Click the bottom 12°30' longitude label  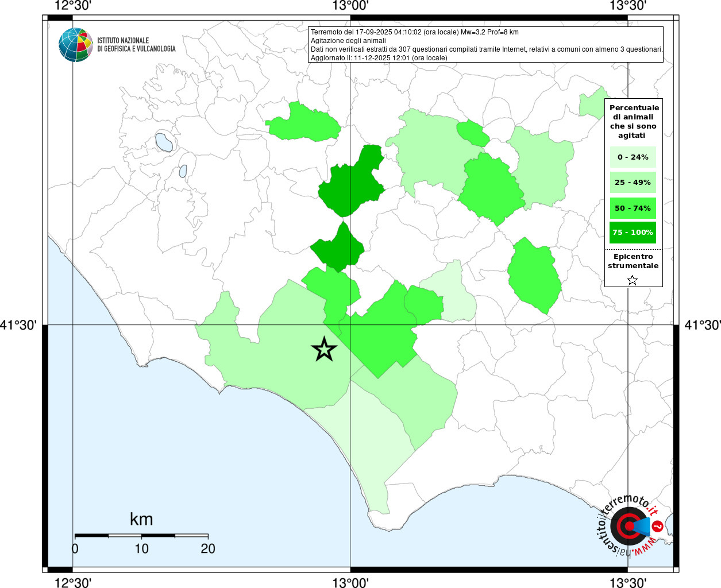(x=73, y=582)
